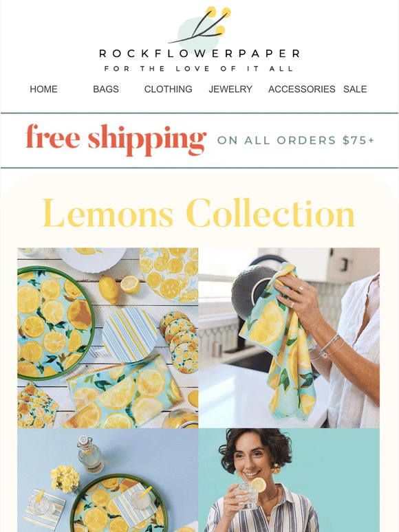Click 'FOR THE LOVE OF IT ALL' tagline
Image resolution: width=399 pixels, height=532 pixels.
pos(199,69)
